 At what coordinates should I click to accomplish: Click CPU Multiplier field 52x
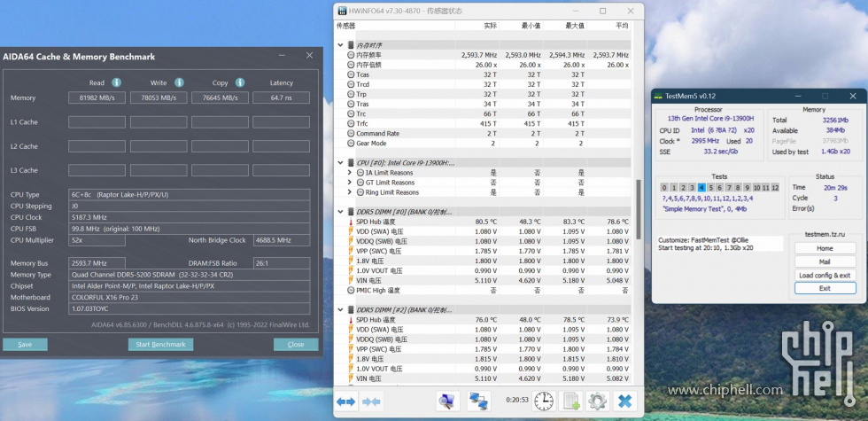click(x=97, y=240)
